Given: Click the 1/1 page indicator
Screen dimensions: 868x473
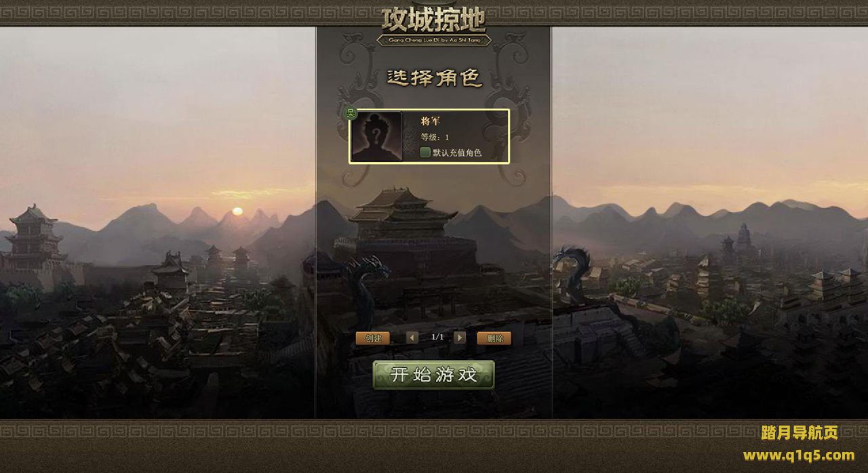Looking at the screenshot, I should pos(437,337).
